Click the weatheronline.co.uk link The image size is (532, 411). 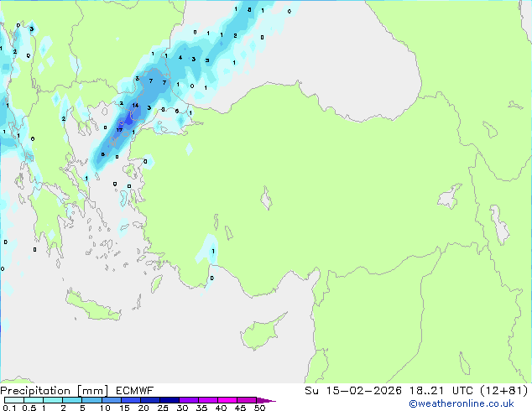point(462,403)
